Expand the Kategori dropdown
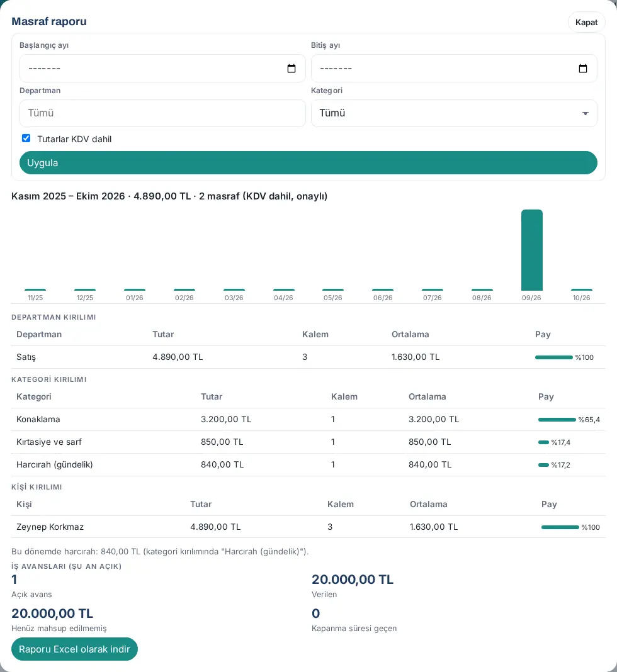 point(454,113)
